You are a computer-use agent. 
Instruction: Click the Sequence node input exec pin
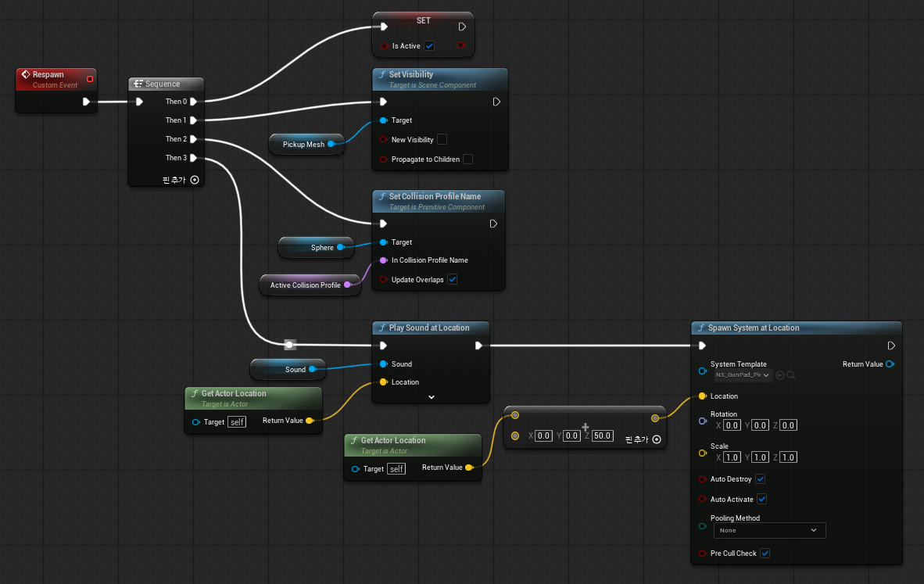point(139,102)
